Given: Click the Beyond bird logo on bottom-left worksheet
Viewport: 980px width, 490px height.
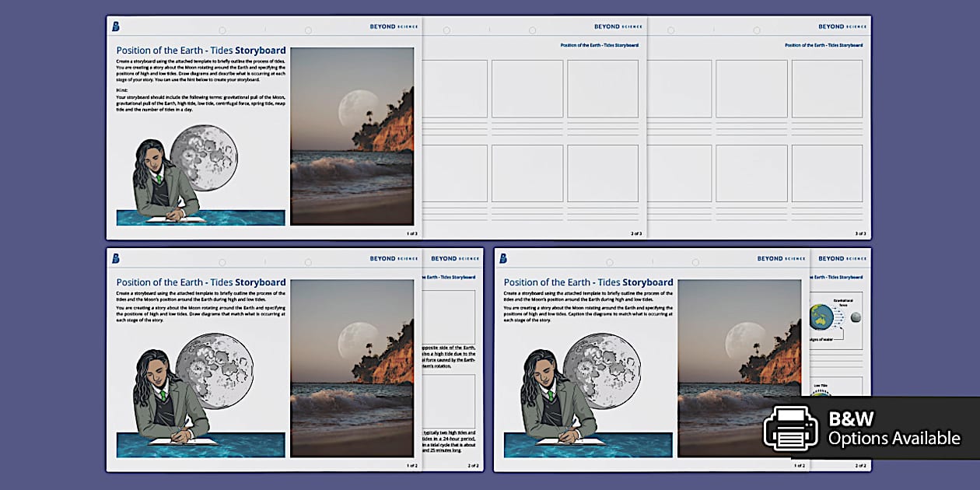Looking at the screenshot, I should pos(115,258).
